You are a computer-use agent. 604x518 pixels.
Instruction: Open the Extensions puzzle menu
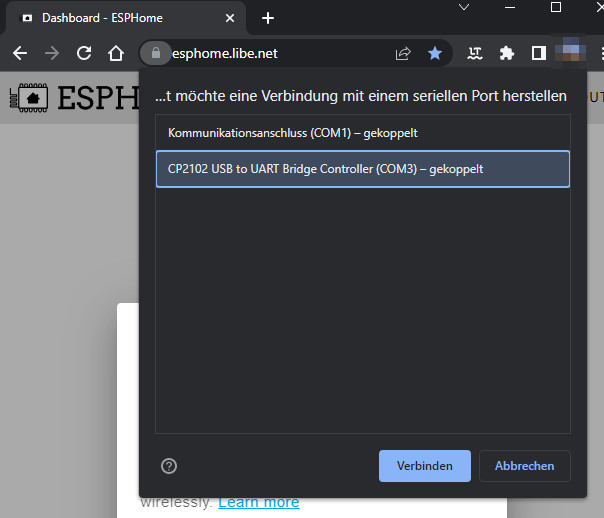507,53
